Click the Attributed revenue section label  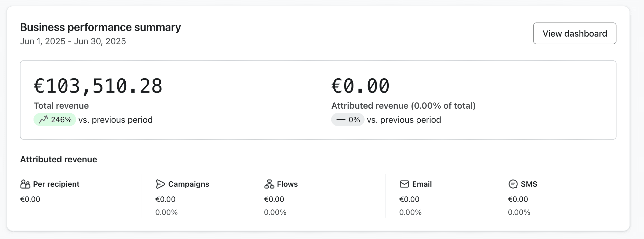point(59,159)
